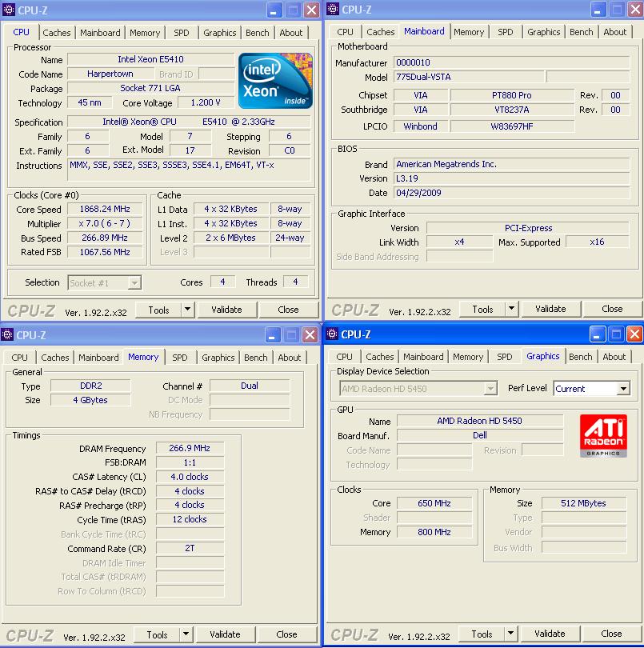Select About tab in Memory window
The height and width of the screenshot is (648, 644).
pos(289,358)
